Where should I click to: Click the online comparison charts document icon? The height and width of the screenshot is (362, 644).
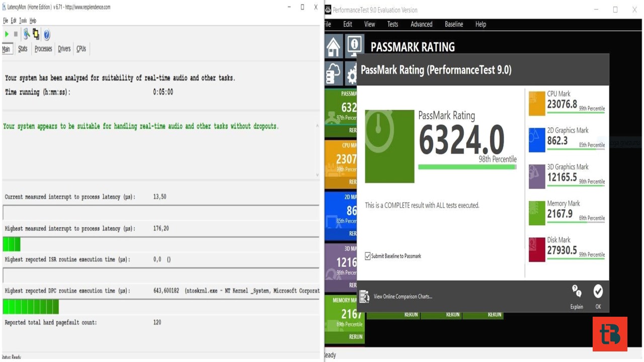[364, 297]
